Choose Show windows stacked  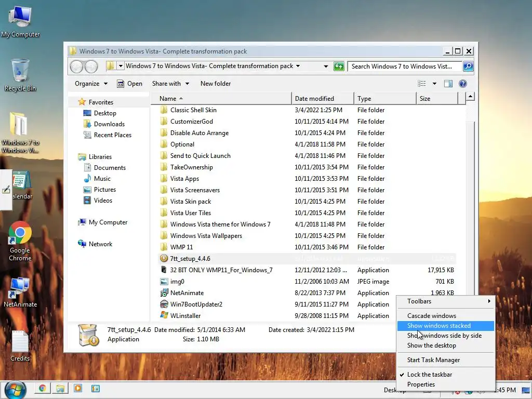tap(445, 326)
